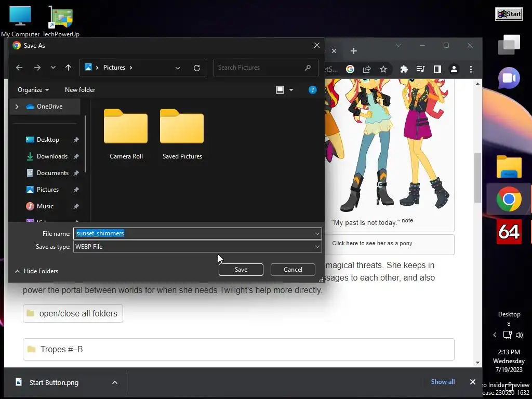Open Chrome media control icon

[x=420, y=69]
